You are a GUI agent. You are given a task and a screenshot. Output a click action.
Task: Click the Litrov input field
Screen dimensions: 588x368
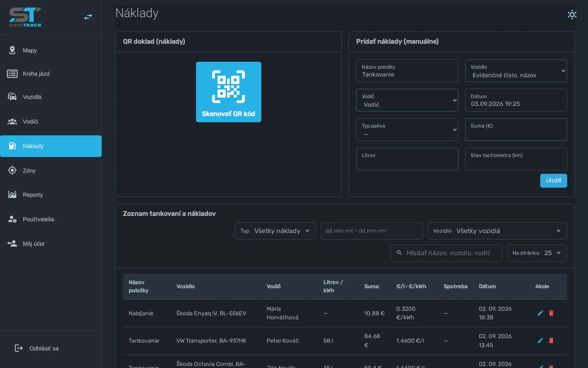coord(407,159)
